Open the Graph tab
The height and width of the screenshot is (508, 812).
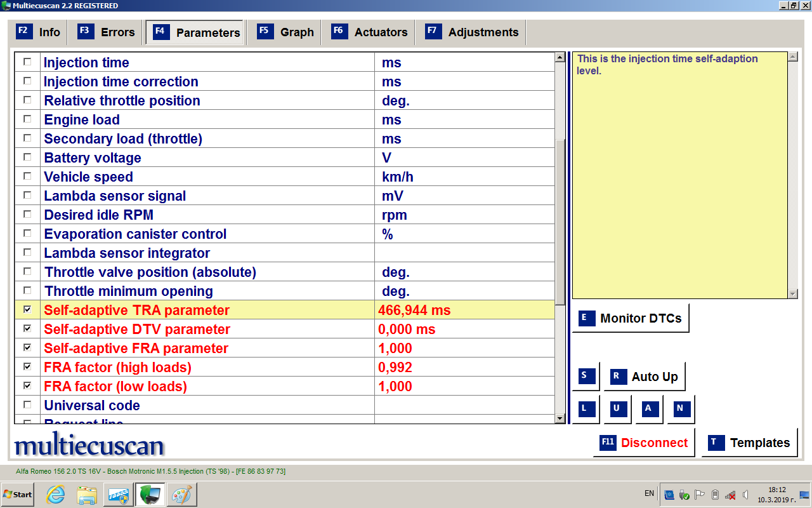pos(285,32)
